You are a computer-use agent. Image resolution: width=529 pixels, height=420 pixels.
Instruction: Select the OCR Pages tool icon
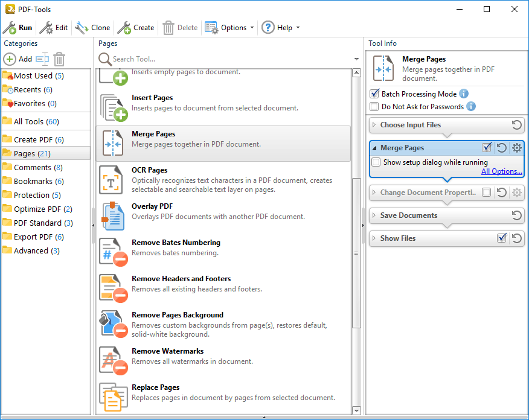tap(112, 180)
